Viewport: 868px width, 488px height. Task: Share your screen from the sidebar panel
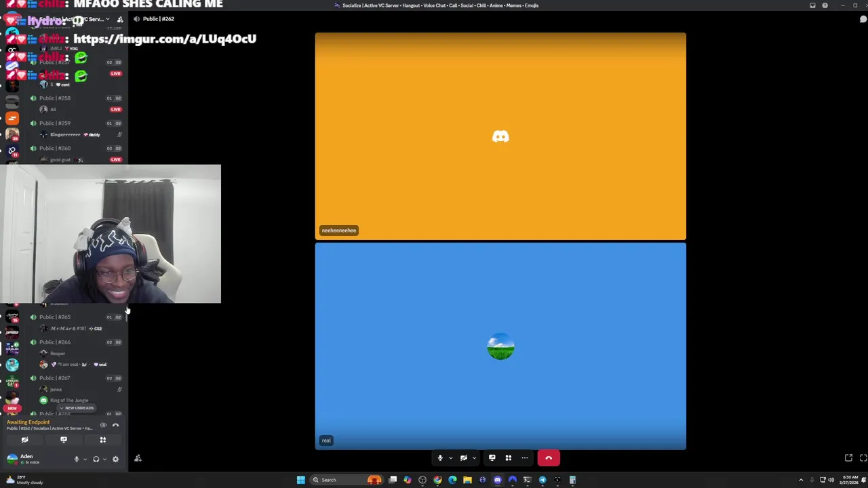click(x=64, y=440)
